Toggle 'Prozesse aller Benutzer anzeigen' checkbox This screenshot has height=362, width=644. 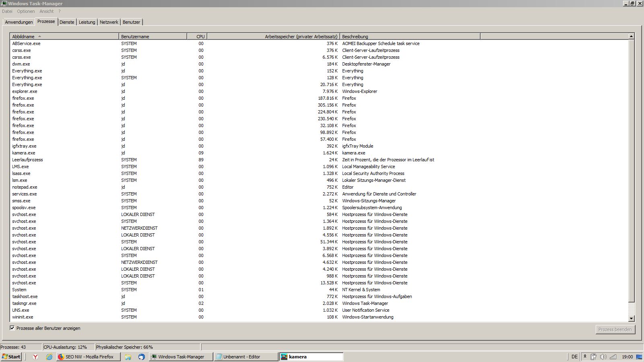(x=12, y=328)
